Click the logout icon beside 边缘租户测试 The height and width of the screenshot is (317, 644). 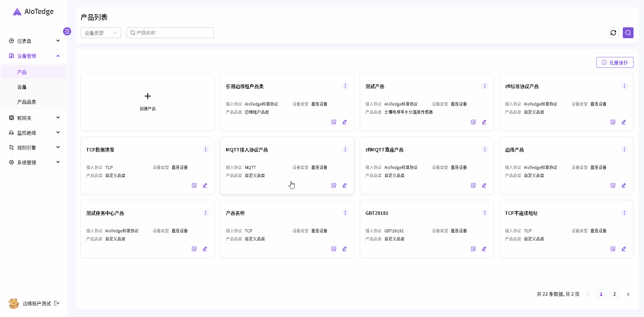57,303
